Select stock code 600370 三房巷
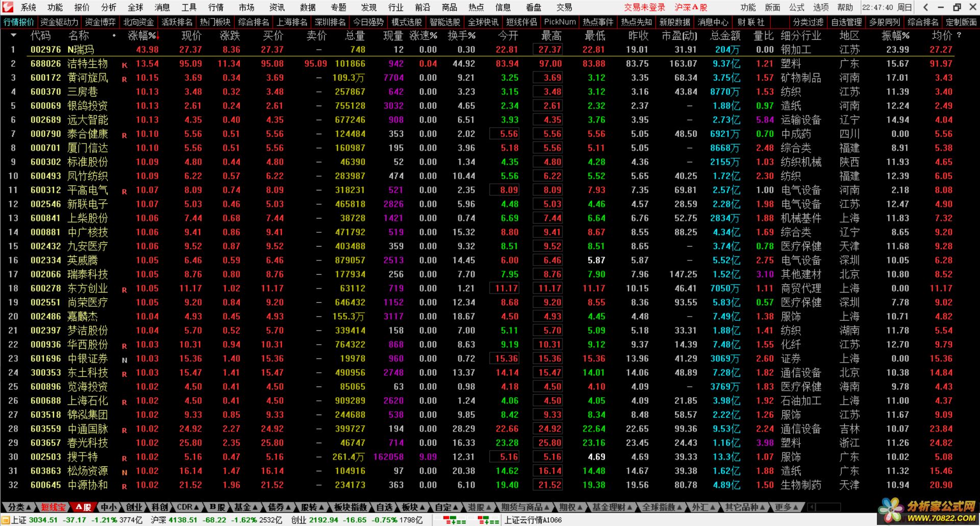 [477, 92]
